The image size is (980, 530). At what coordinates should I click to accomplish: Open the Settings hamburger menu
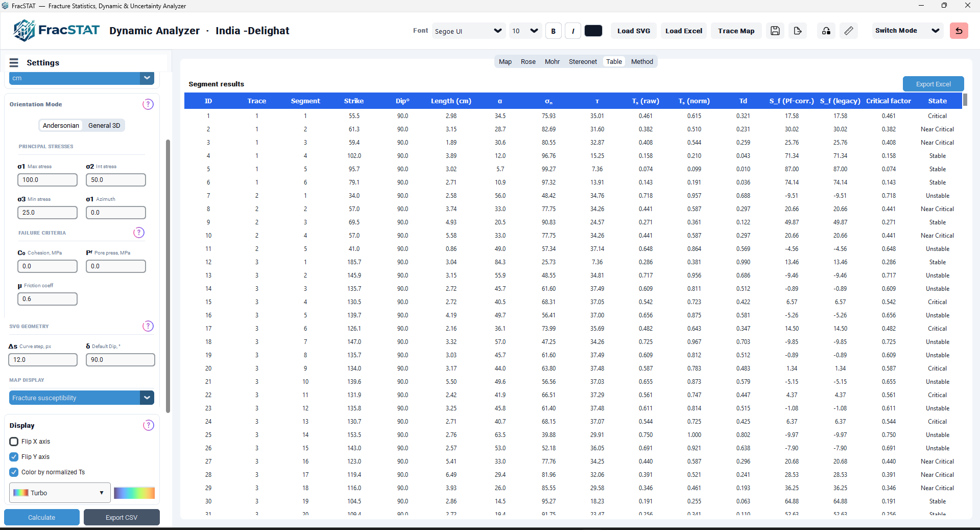[x=14, y=62]
